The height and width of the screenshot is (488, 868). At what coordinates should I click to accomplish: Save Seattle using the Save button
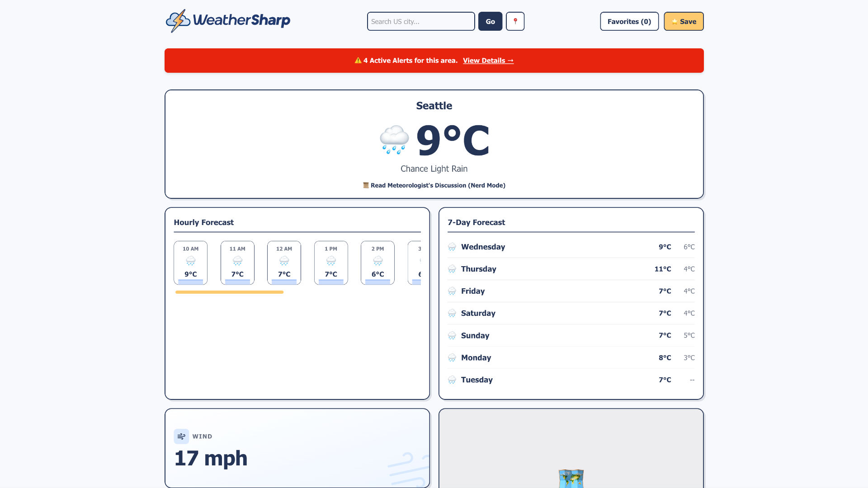684,21
